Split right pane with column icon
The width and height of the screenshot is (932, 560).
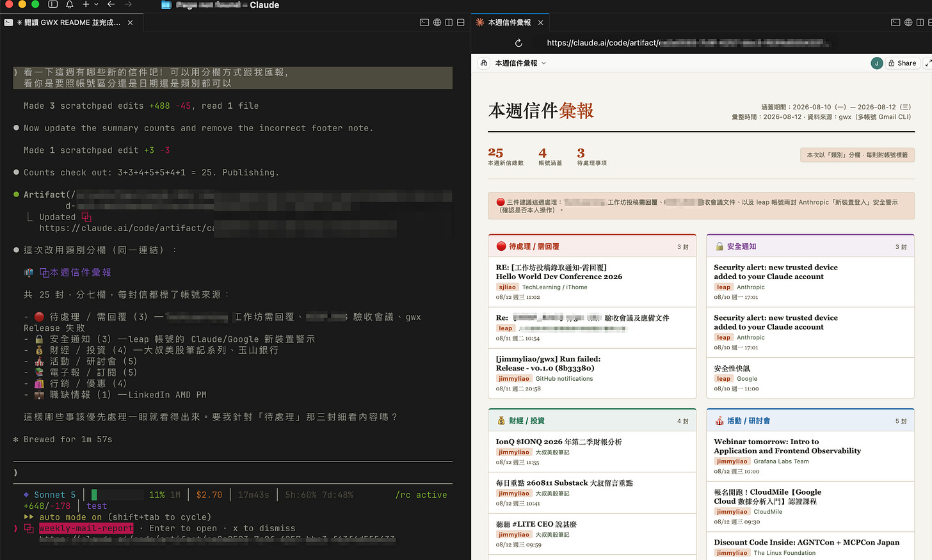pos(920,22)
